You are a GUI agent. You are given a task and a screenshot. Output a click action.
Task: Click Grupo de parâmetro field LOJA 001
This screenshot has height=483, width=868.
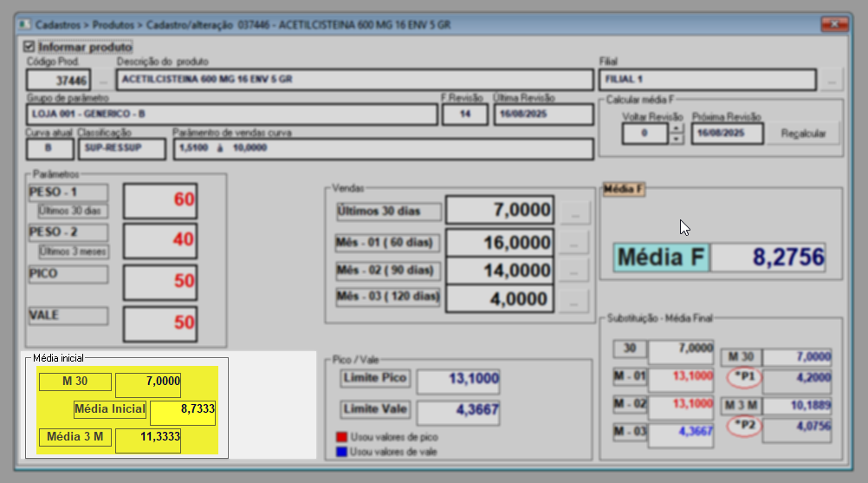pos(231,114)
